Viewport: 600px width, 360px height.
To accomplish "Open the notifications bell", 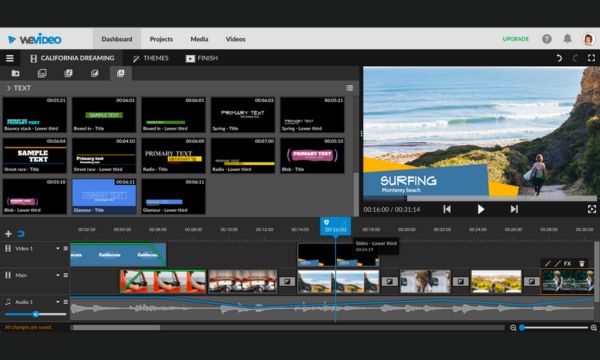I will click(567, 39).
